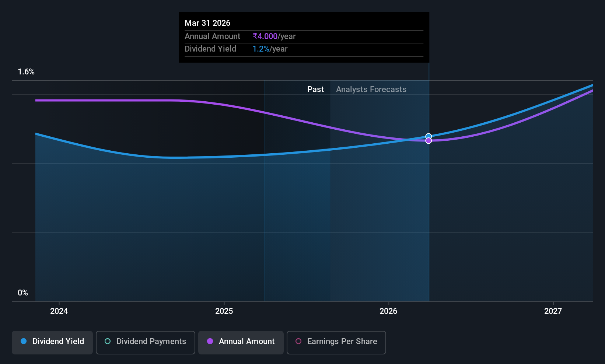Click the 1.2%/year dividend yield value
605x364 pixels.
pyautogui.click(x=270, y=49)
